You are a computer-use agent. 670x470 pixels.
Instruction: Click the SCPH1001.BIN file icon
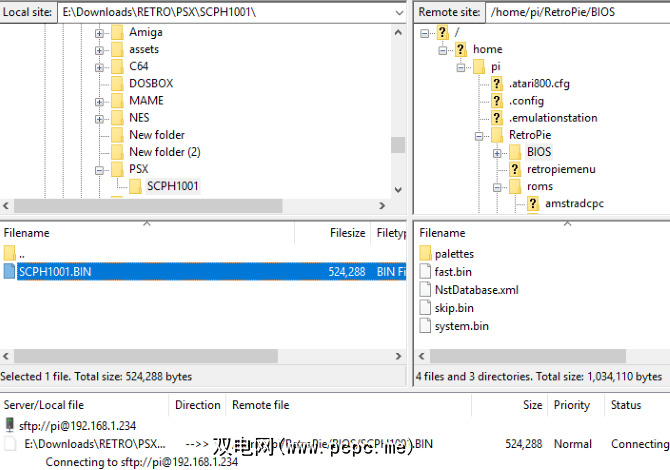9,271
